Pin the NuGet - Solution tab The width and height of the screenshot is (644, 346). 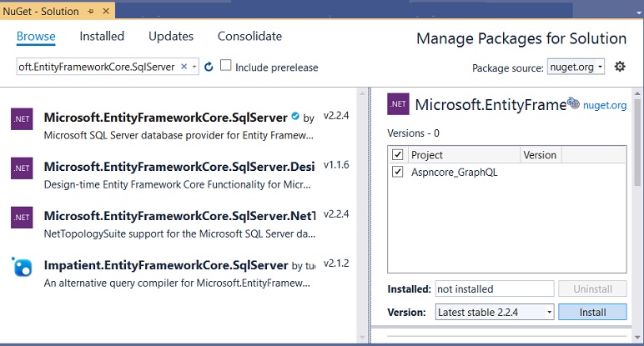(x=91, y=12)
